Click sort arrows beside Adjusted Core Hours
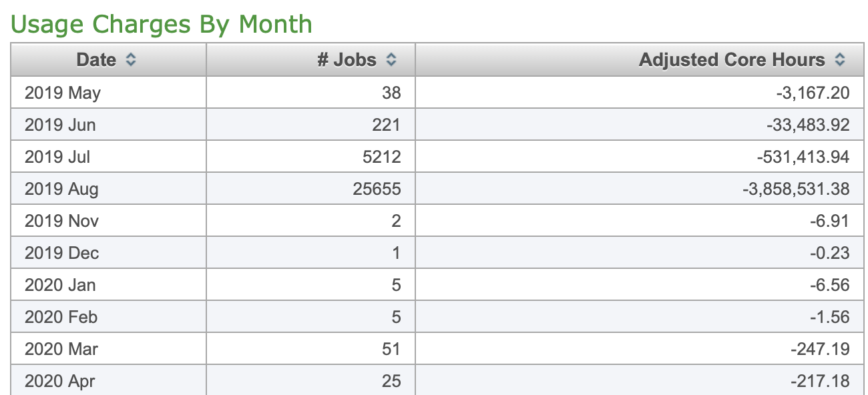868x395 pixels. [840, 60]
